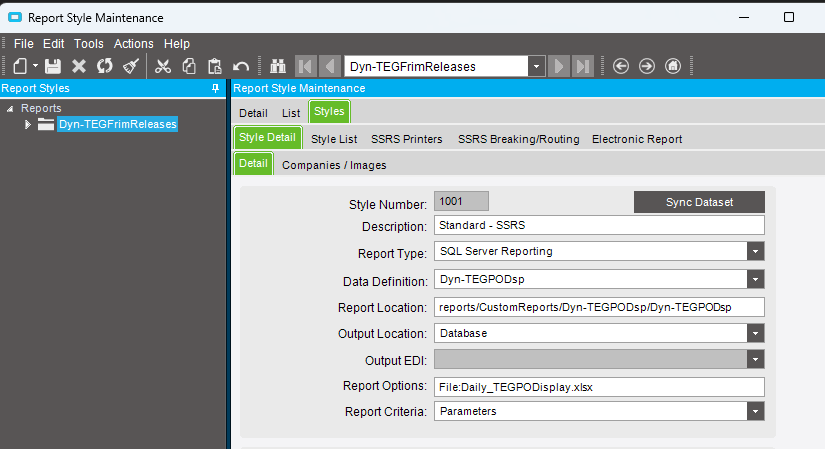Click the Report Options input field
The height and width of the screenshot is (449, 825).
pos(599,386)
